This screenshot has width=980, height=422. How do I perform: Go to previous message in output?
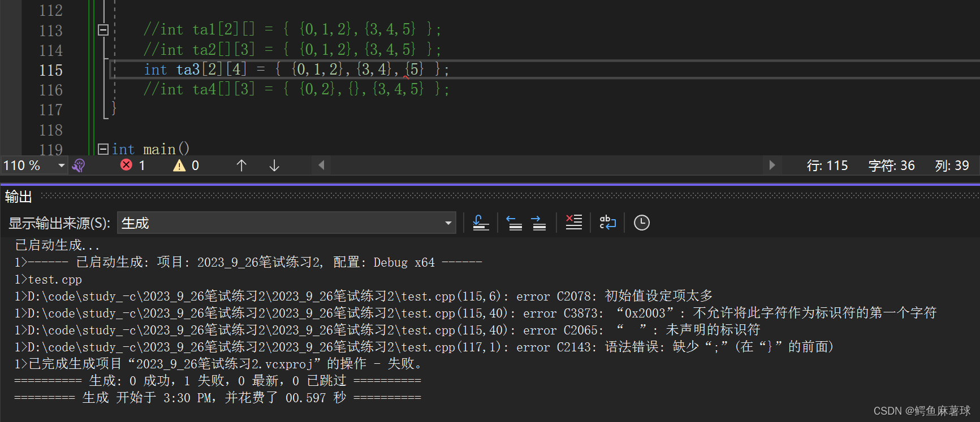coord(514,223)
